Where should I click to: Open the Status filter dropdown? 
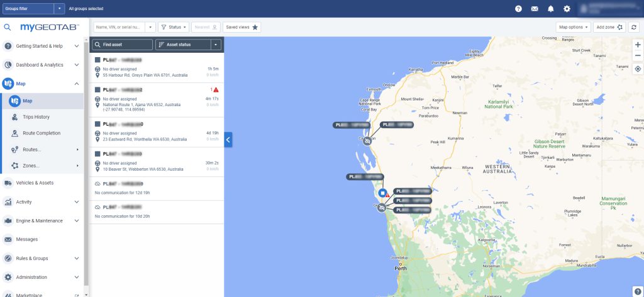point(174,27)
